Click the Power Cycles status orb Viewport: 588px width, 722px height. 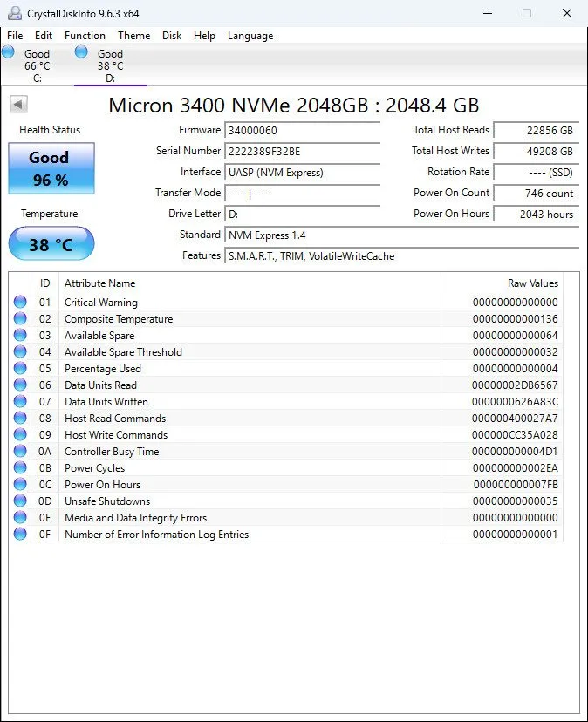(20, 468)
